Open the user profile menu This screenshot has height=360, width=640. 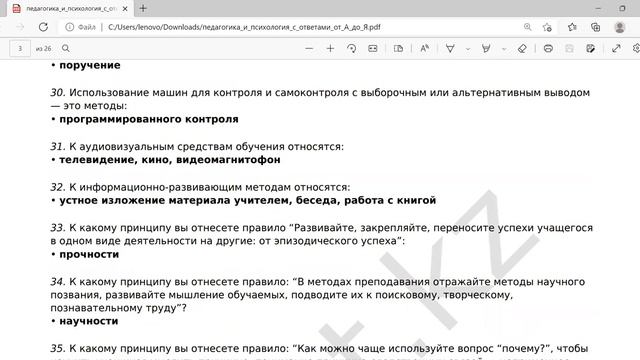tap(620, 27)
